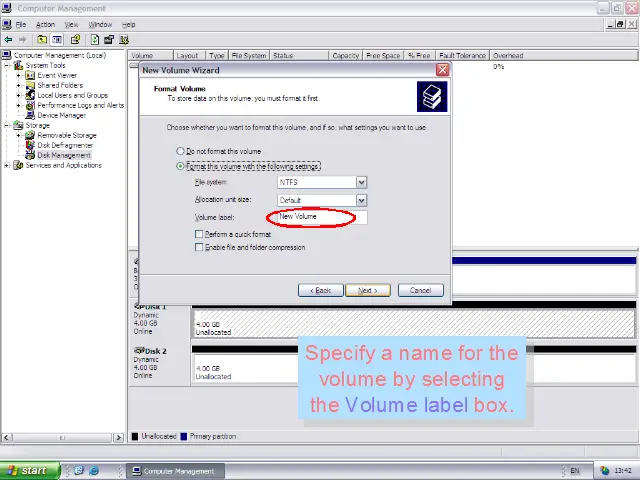The height and width of the screenshot is (480, 640).
Task: Click the File System column header
Action: [249, 56]
